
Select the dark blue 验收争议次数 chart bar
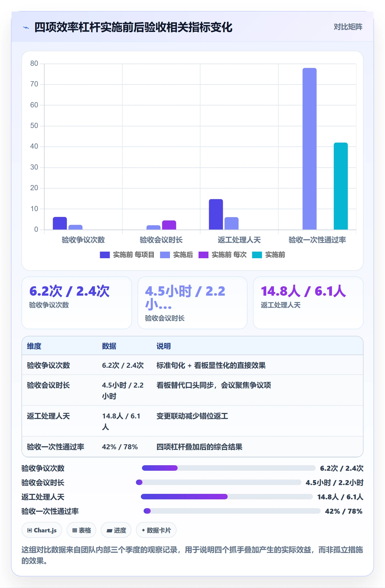click(60, 223)
